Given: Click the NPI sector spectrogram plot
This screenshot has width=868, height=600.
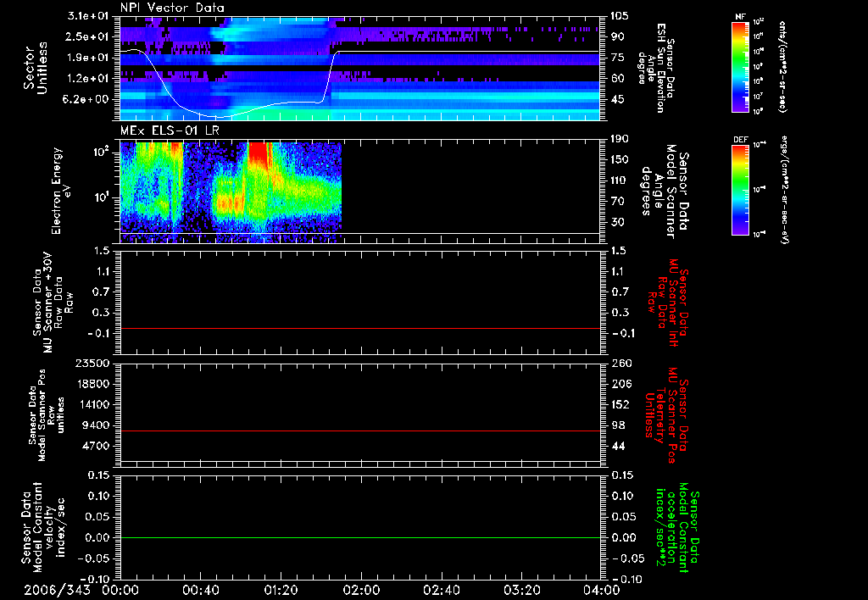Looking at the screenshot, I should [x=359, y=69].
